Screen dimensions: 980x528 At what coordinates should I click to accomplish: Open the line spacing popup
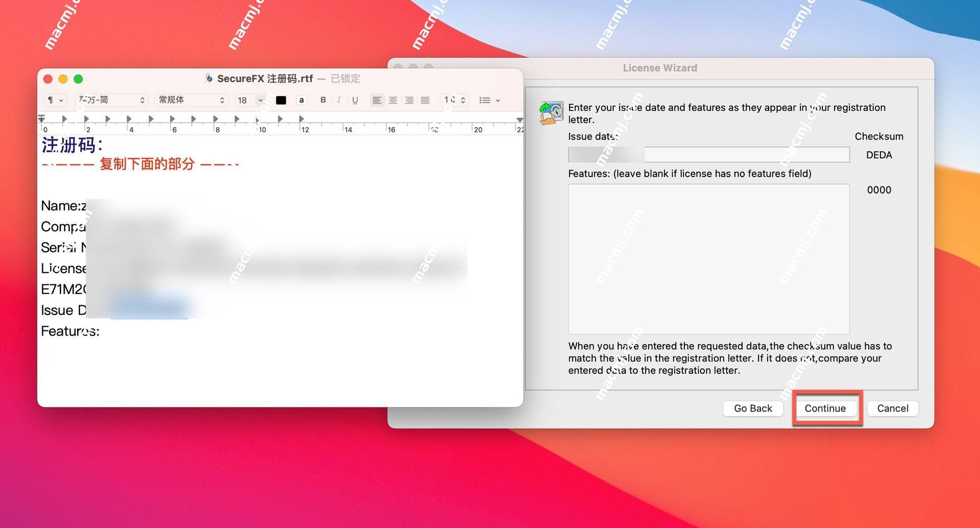pos(454,100)
